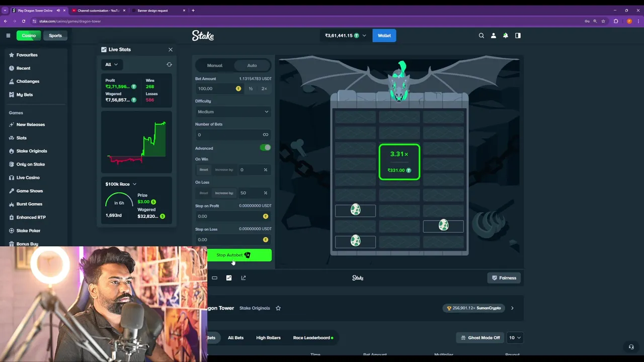Double the bet amount with 2×
Image resolution: width=644 pixels, height=362 pixels.
[264, 88]
